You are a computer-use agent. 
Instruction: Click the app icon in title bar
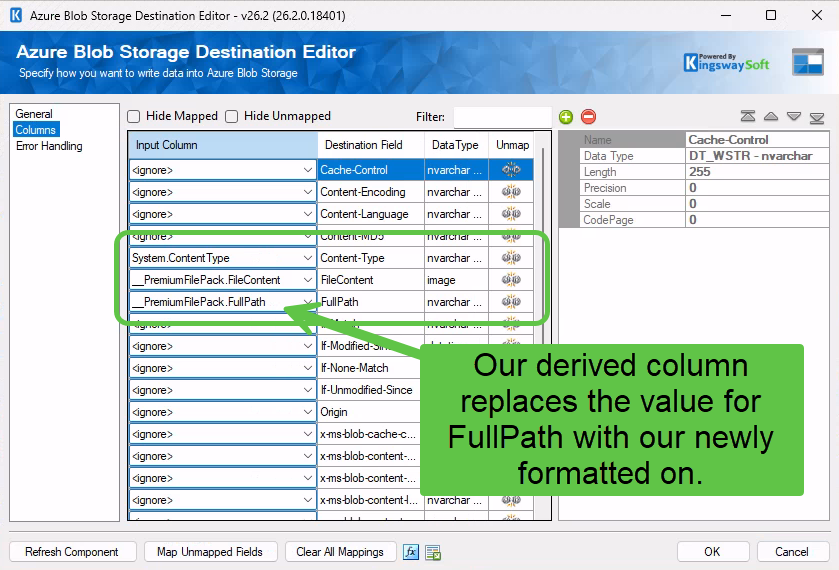click(16, 15)
